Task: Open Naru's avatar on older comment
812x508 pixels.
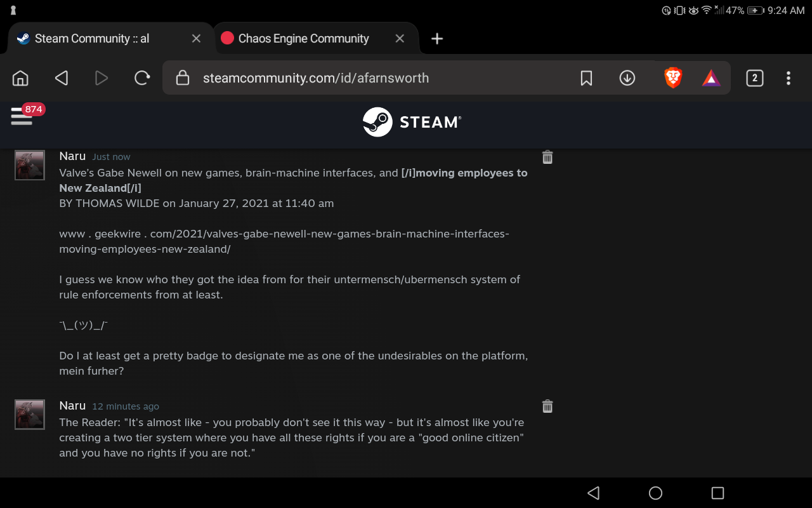Action: [30, 415]
